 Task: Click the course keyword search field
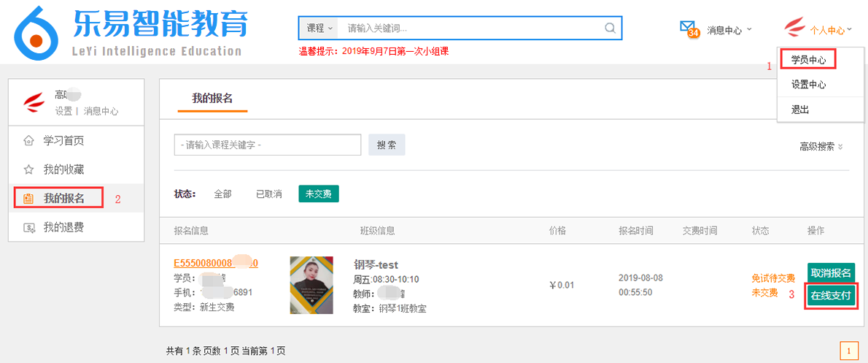tap(268, 145)
